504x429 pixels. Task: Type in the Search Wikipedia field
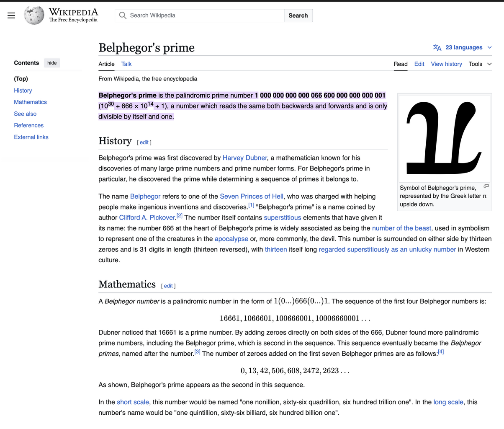(205, 16)
